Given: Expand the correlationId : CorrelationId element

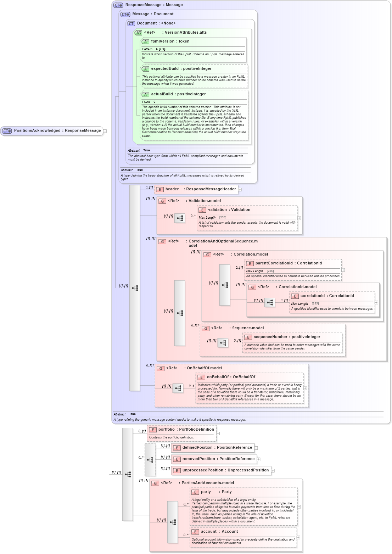Looking at the screenshot, I should 376,303.
